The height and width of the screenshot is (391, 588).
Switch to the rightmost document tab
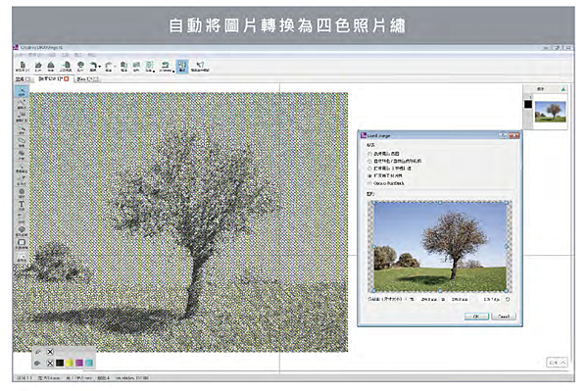click(88, 79)
